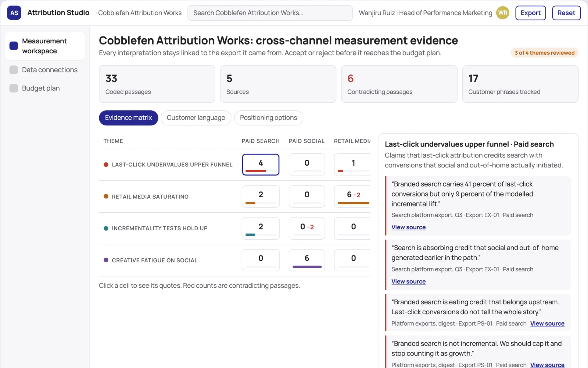The width and height of the screenshot is (588, 368).
Task: View source for the 41 percent quote
Action: [x=408, y=227]
